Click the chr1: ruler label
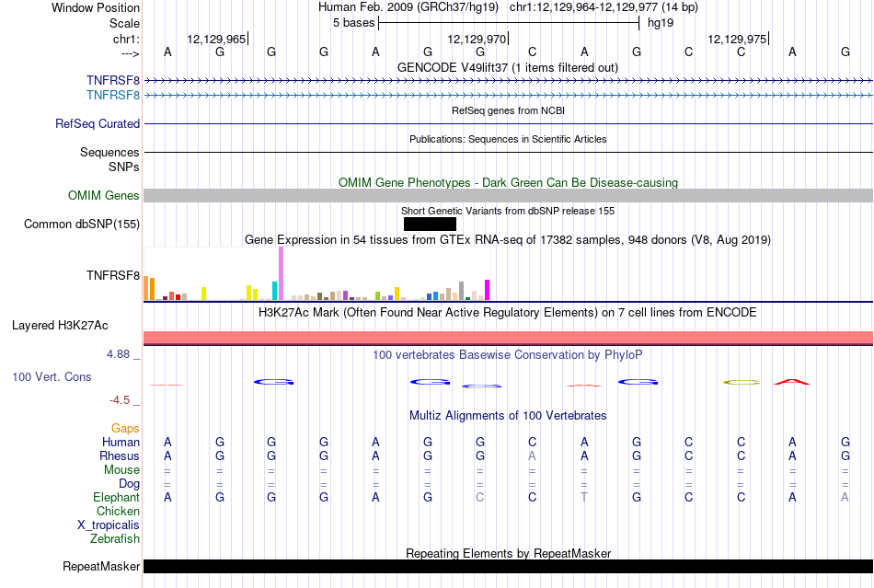The image size is (874, 588). (x=126, y=39)
